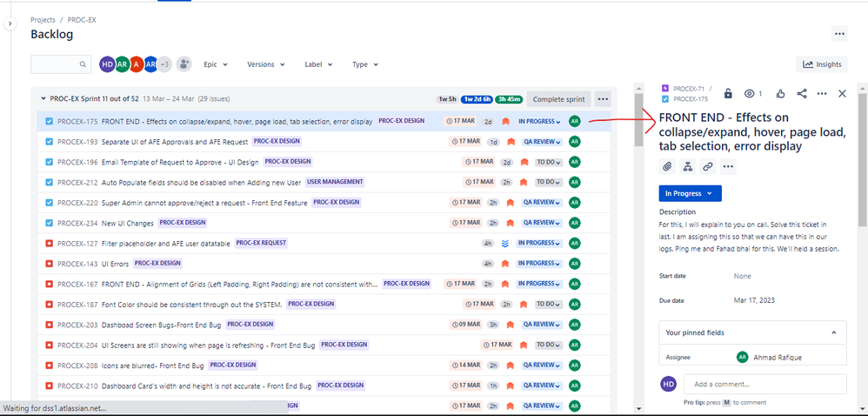Click PROC-EX DESIGN epic tag on PROCEX-234

click(x=183, y=223)
